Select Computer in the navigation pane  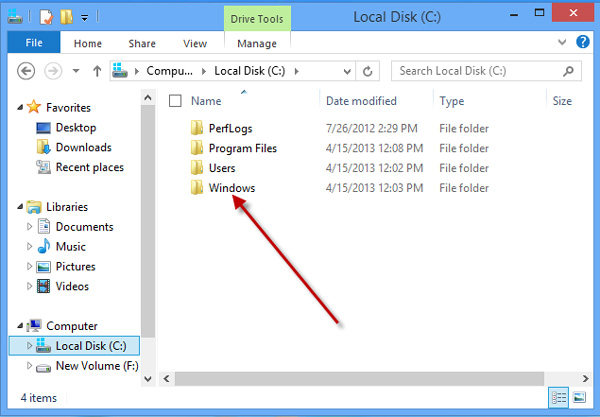[x=72, y=326]
